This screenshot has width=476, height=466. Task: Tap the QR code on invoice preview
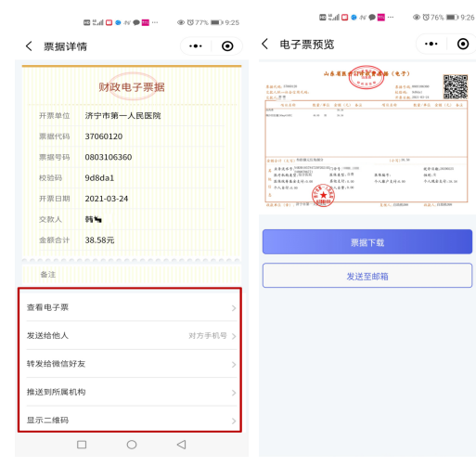click(x=455, y=86)
